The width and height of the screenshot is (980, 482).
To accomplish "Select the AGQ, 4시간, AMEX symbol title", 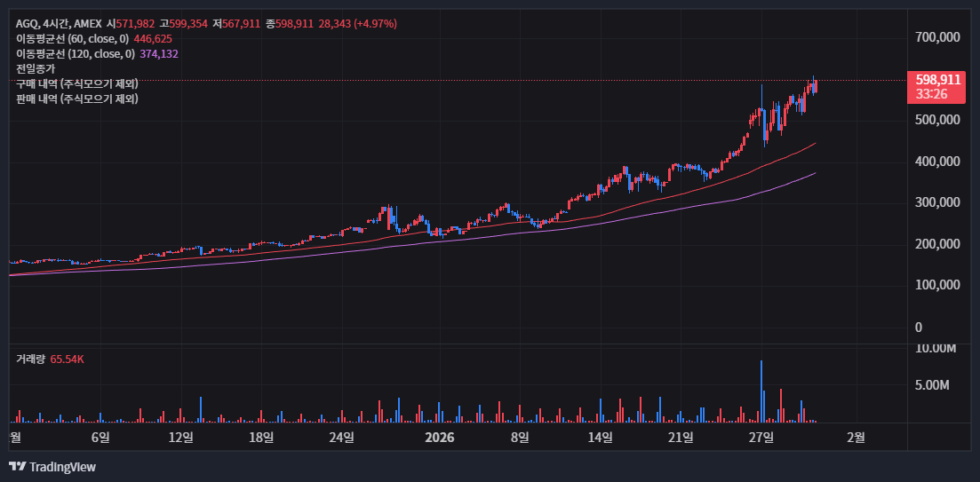I will (x=58, y=23).
